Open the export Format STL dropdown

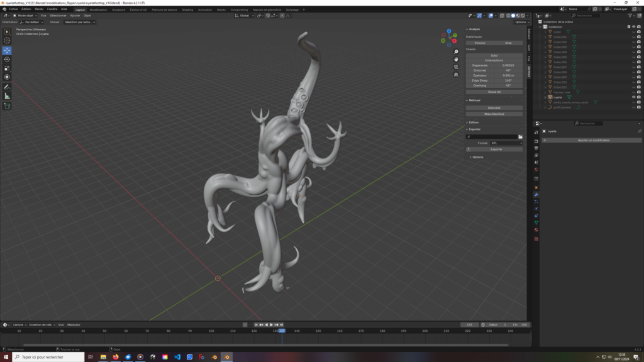tap(506, 143)
